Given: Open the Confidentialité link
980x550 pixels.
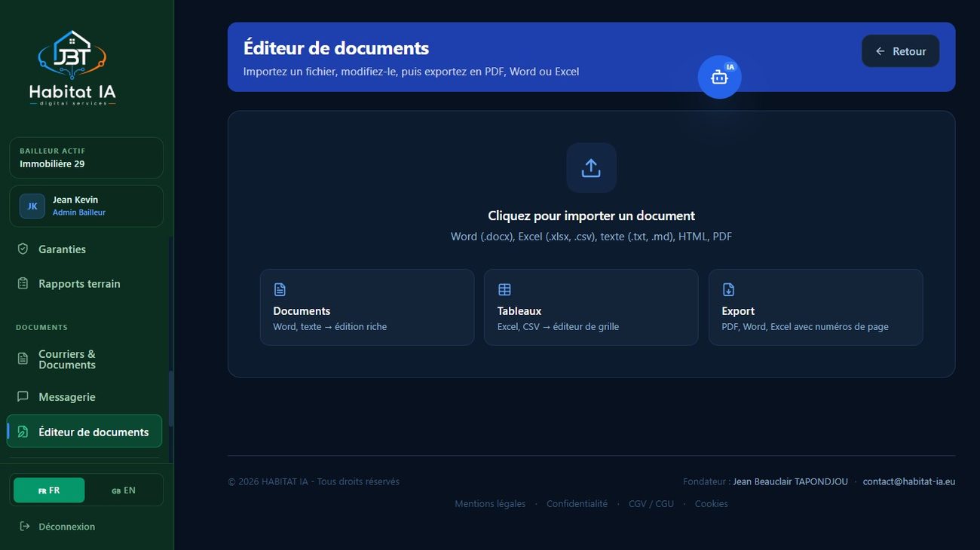Looking at the screenshot, I should click(577, 503).
